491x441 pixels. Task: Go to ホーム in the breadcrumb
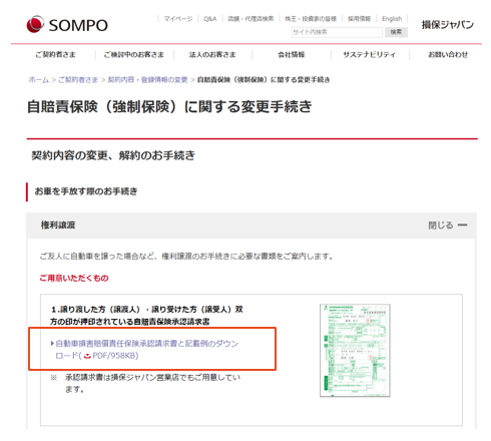(x=39, y=80)
